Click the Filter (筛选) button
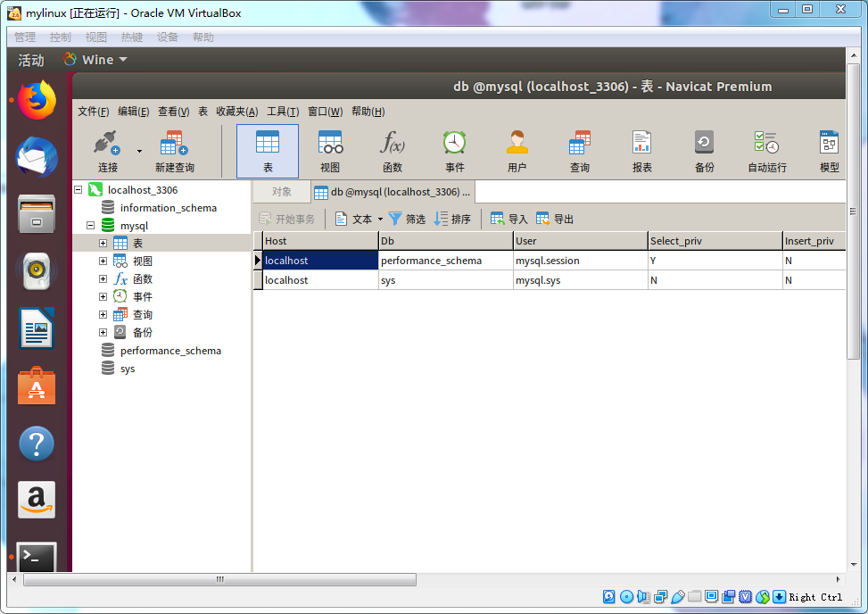This screenshot has height=614, width=868. tap(407, 220)
